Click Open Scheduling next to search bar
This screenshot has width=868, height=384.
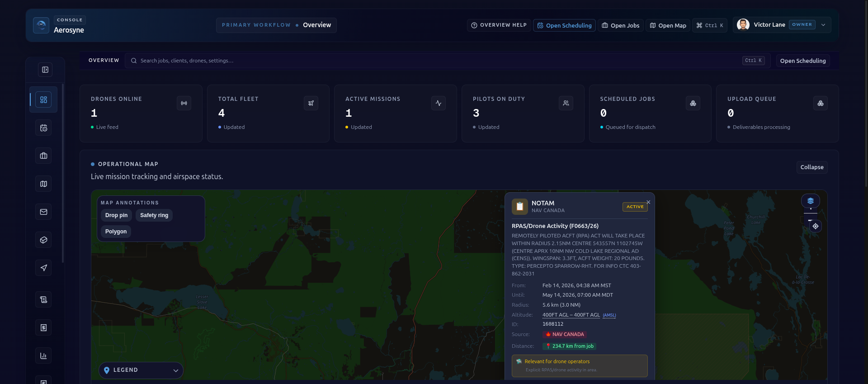pos(803,61)
